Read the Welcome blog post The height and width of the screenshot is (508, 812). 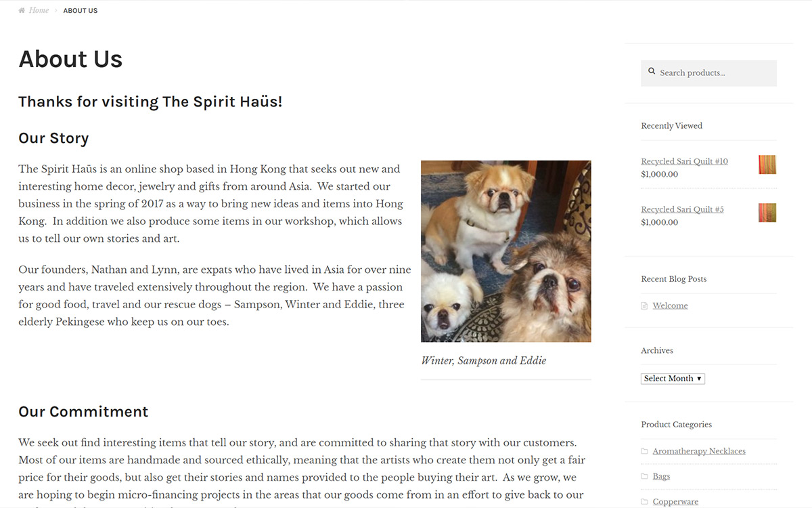pyautogui.click(x=670, y=305)
